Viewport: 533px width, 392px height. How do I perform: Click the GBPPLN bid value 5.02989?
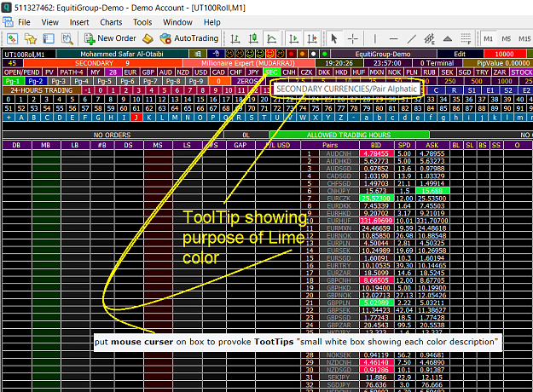(376, 303)
